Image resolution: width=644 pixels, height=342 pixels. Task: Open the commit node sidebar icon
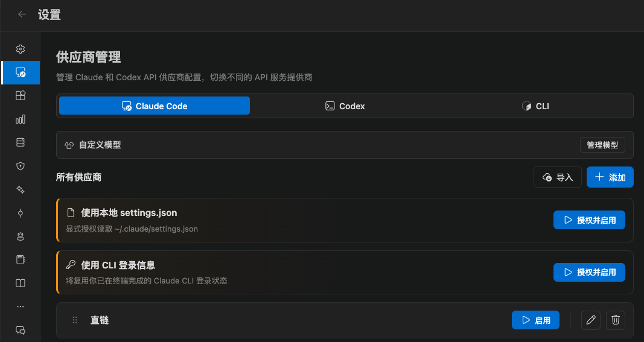tap(21, 213)
